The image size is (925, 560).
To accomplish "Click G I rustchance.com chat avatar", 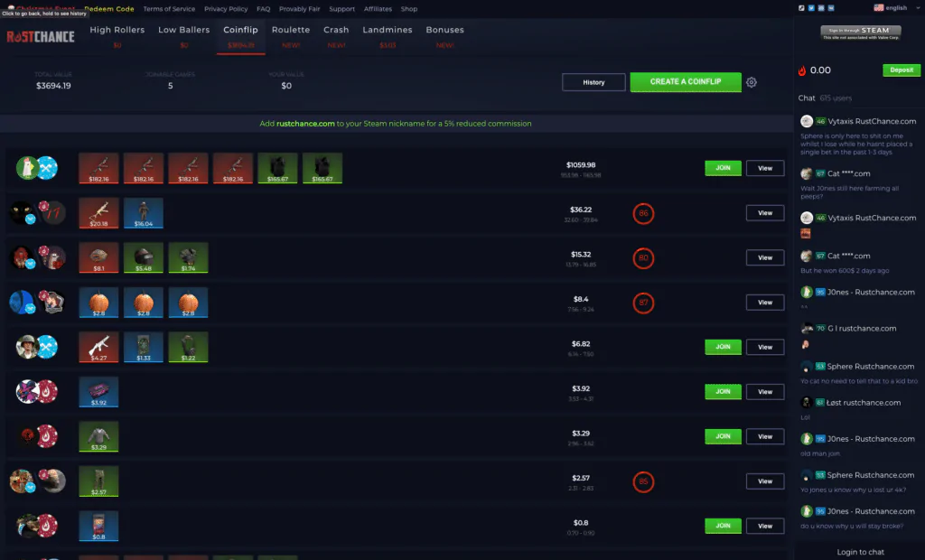I will click(x=807, y=328).
